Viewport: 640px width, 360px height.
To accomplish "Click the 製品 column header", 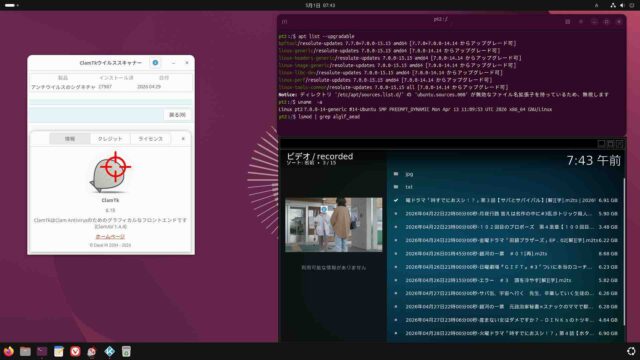I will 62,78.
